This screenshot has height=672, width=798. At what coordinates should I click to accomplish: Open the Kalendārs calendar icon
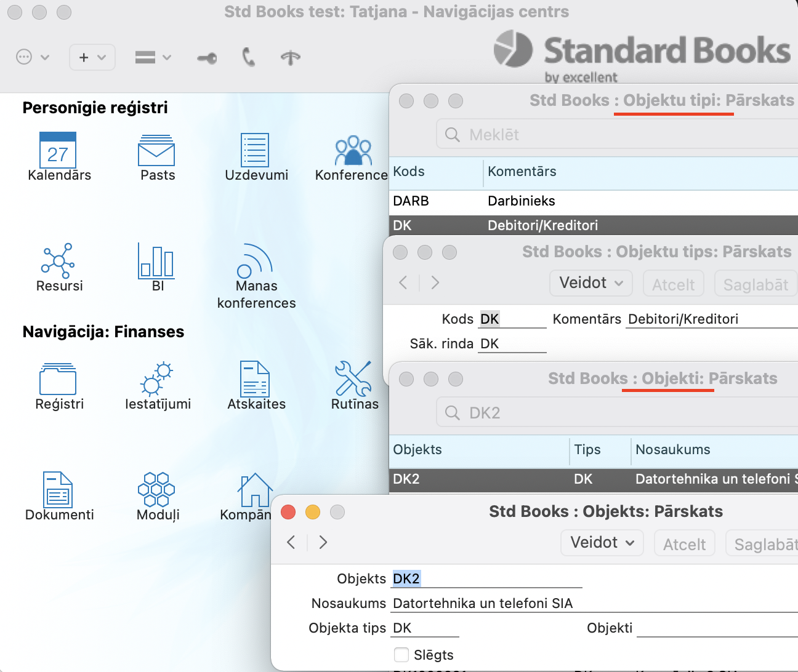[58, 150]
